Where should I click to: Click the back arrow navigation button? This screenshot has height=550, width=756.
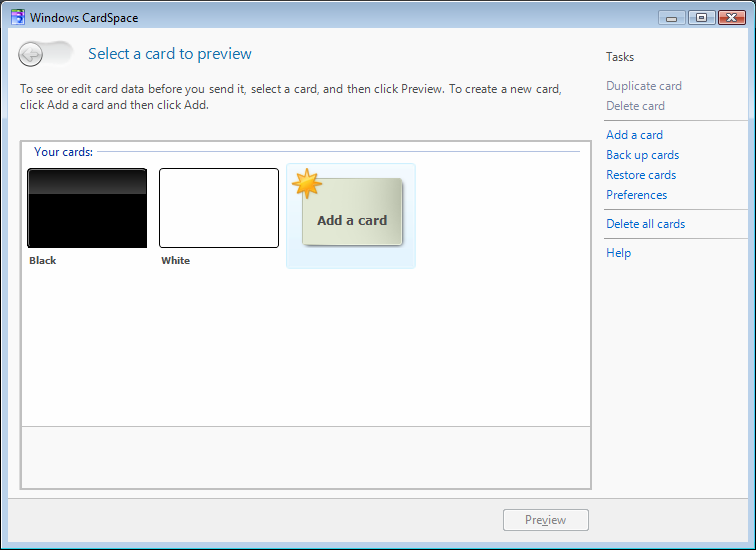31,54
